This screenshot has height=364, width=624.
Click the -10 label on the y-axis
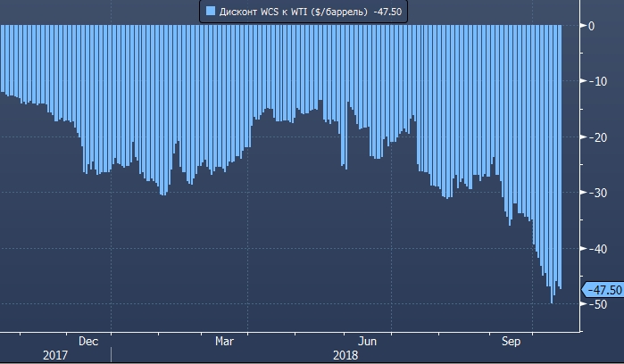point(593,82)
